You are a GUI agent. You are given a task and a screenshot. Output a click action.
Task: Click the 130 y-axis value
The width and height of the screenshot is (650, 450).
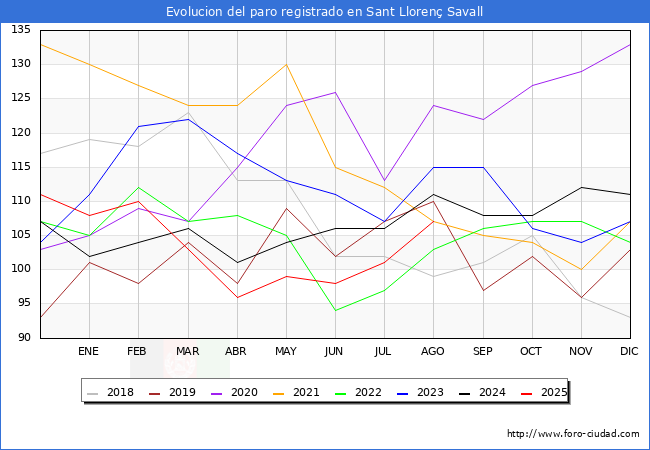tap(21, 63)
